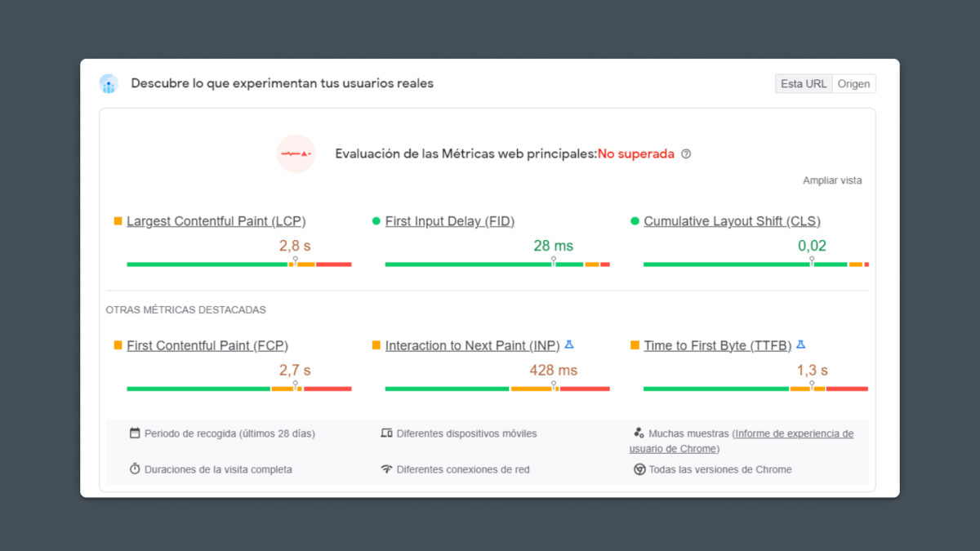Click the Chrome logo beside Todas las versiones
The width and height of the screenshot is (980, 551).
(638, 469)
